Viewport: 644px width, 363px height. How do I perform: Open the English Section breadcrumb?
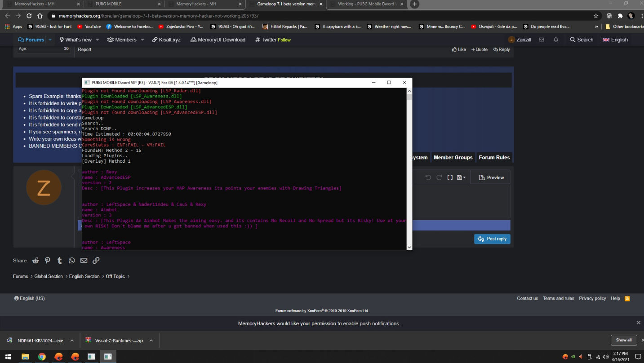click(x=84, y=276)
